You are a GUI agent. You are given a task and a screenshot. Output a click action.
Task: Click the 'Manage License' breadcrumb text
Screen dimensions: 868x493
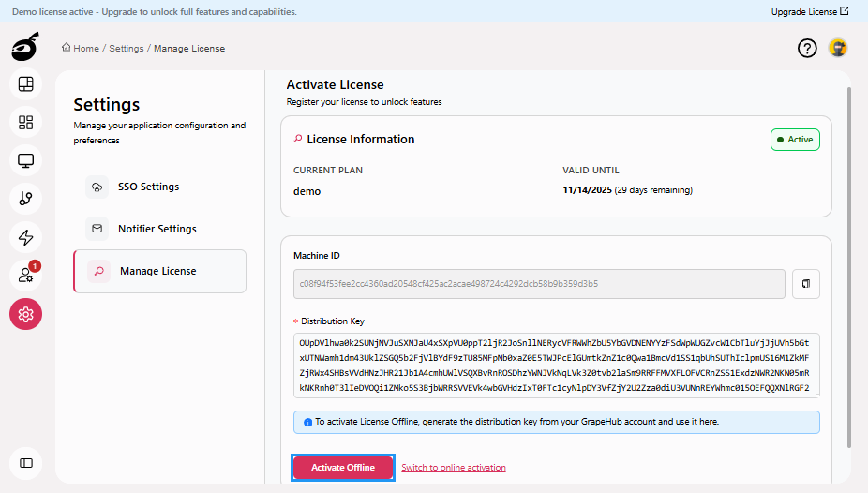coord(189,48)
